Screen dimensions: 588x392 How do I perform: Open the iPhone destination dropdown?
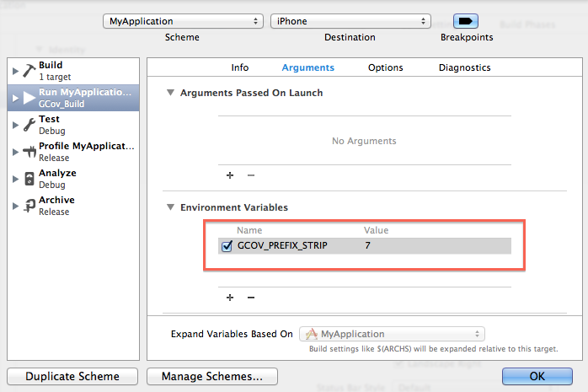[x=350, y=21]
